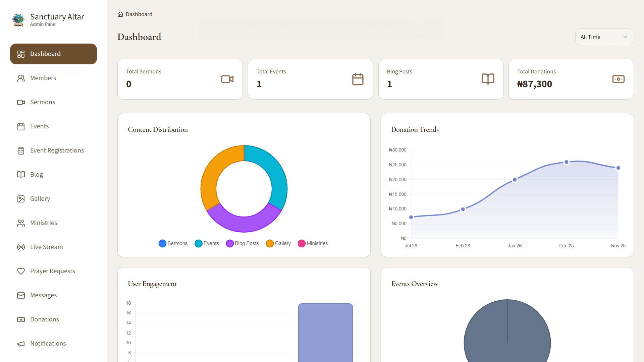Click the Blog open-book sidebar icon
644x362 pixels.
tap(21, 175)
